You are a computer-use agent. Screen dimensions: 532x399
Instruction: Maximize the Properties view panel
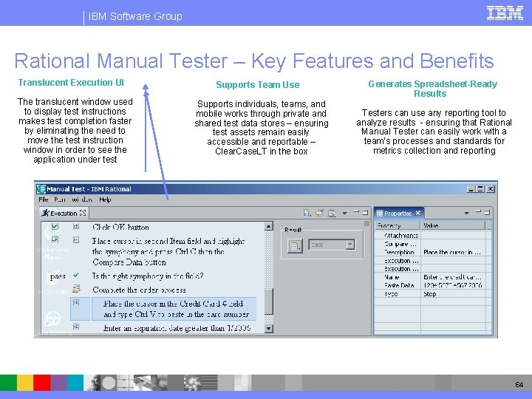point(487,212)
